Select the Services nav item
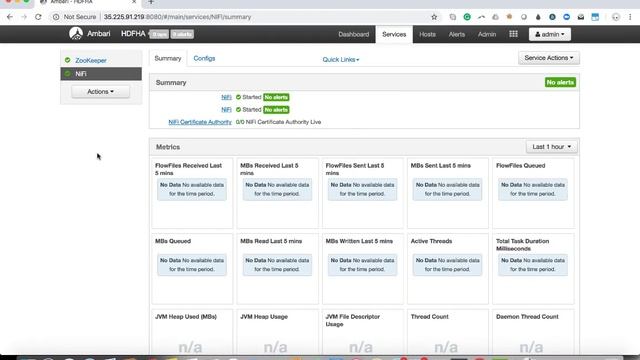This screenshot has width=640, height=360. coord(394,34)
